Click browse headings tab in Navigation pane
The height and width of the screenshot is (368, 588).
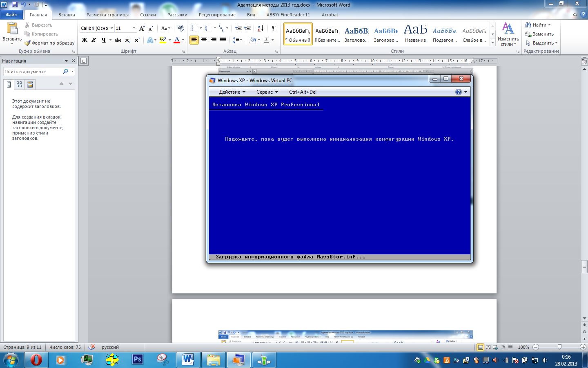click(x=9, y=84)
